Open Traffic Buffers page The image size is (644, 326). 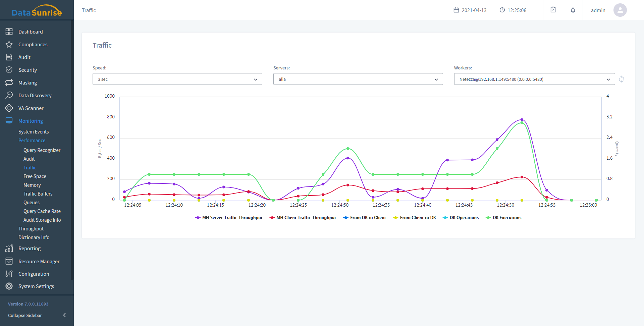(x=38, y=194)
